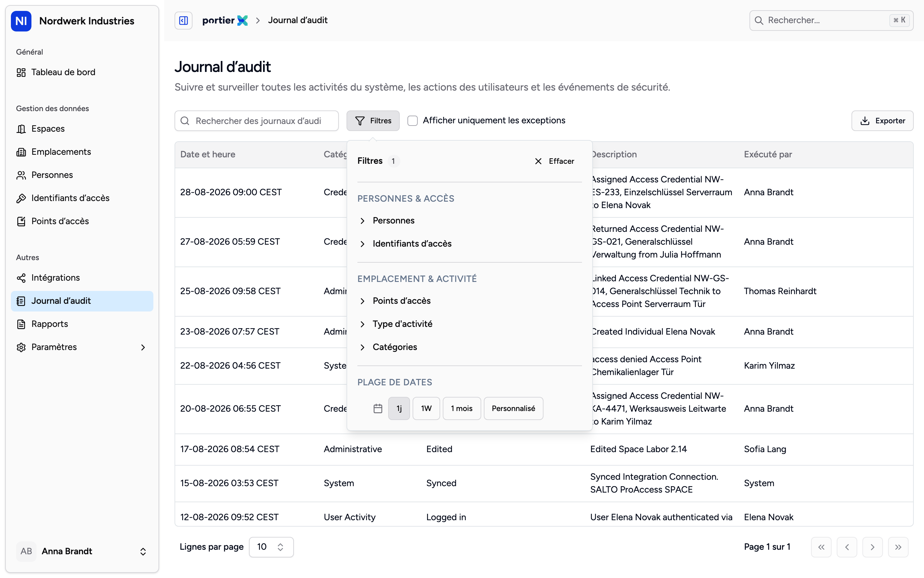Expand the Type d'activité filter

pyautogui.click(x=469, y=324)
